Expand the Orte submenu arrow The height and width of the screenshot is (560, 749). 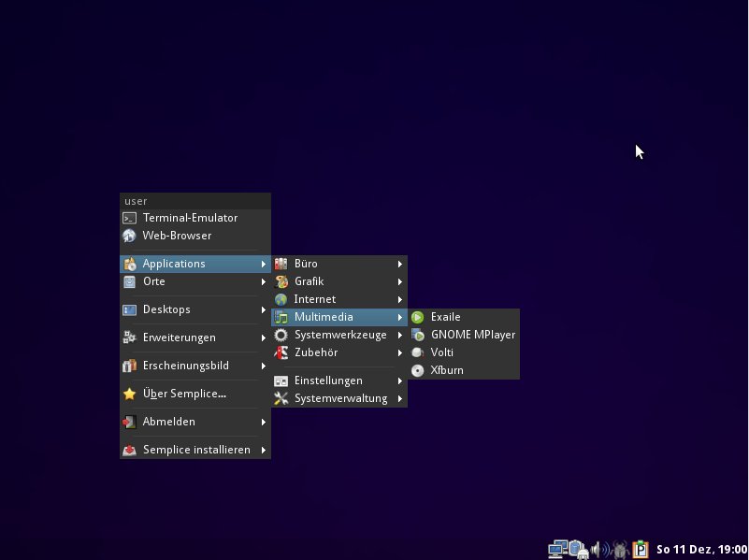tap(263, 281)
